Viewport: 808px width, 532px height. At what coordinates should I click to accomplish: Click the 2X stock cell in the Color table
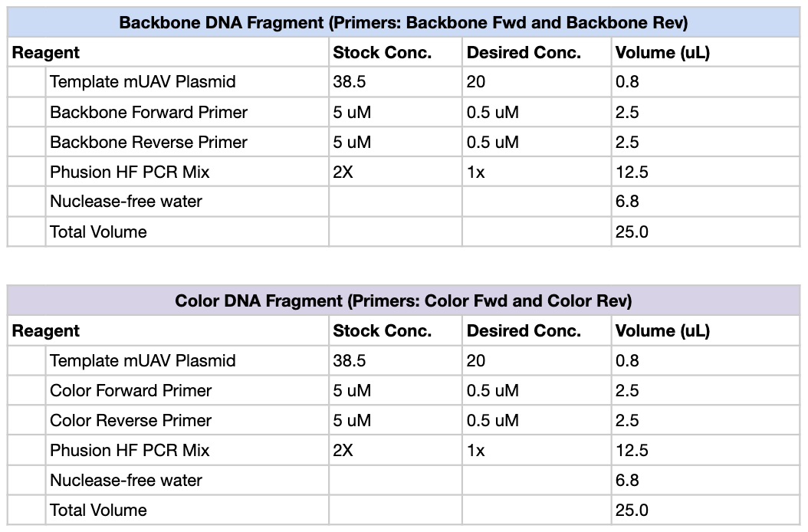(343, 451)
